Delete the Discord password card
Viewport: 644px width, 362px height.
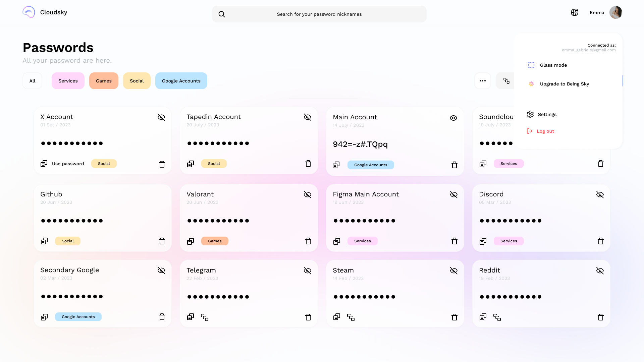601,241
